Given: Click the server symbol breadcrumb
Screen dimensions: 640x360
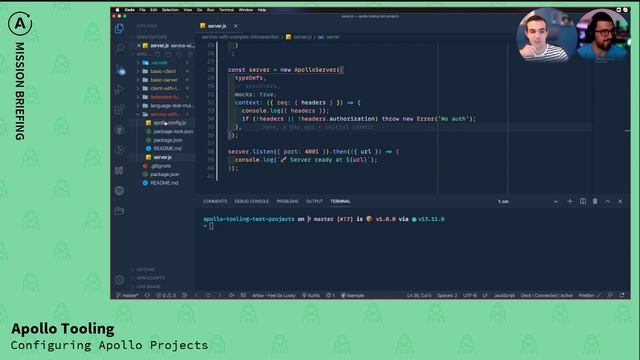Looking at the screenshot, I should [329, 37].
